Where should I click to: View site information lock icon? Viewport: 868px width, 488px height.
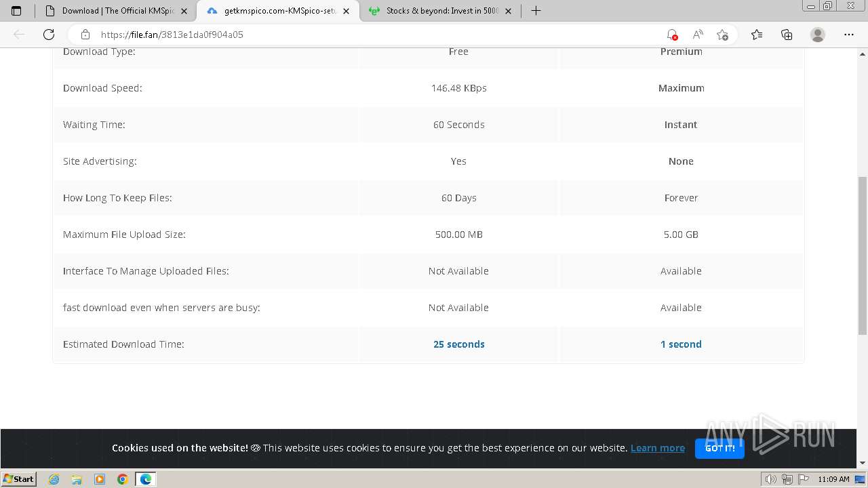pyautogui.click(x=85, y=35)
